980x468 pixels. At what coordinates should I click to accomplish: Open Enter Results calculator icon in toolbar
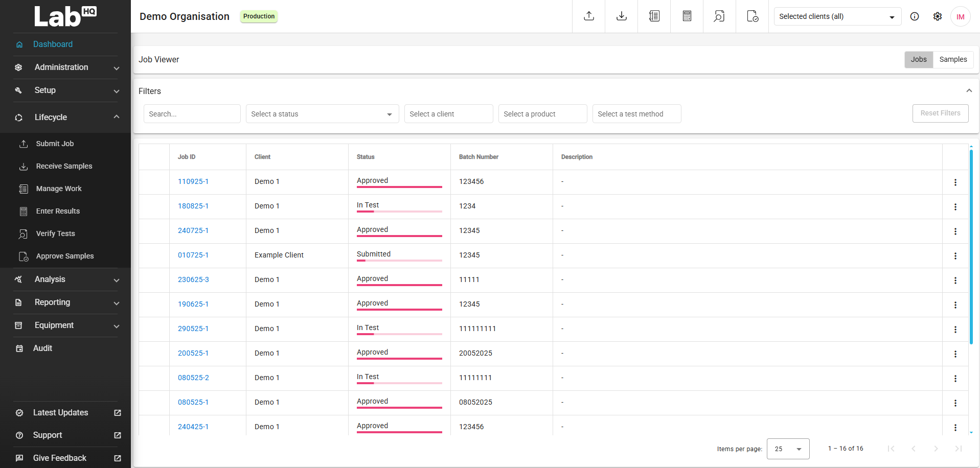[687, 16]
